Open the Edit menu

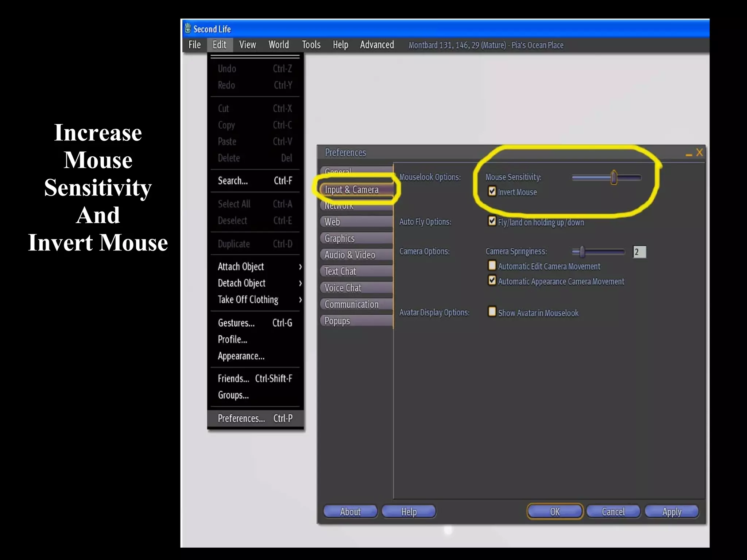coord(220,45)
